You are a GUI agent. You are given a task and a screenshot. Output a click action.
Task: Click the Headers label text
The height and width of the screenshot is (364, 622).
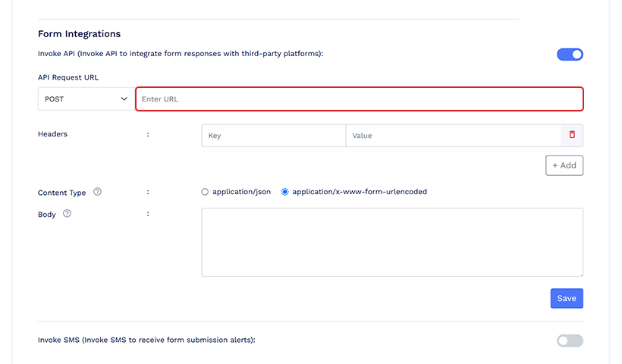point(52,134)
